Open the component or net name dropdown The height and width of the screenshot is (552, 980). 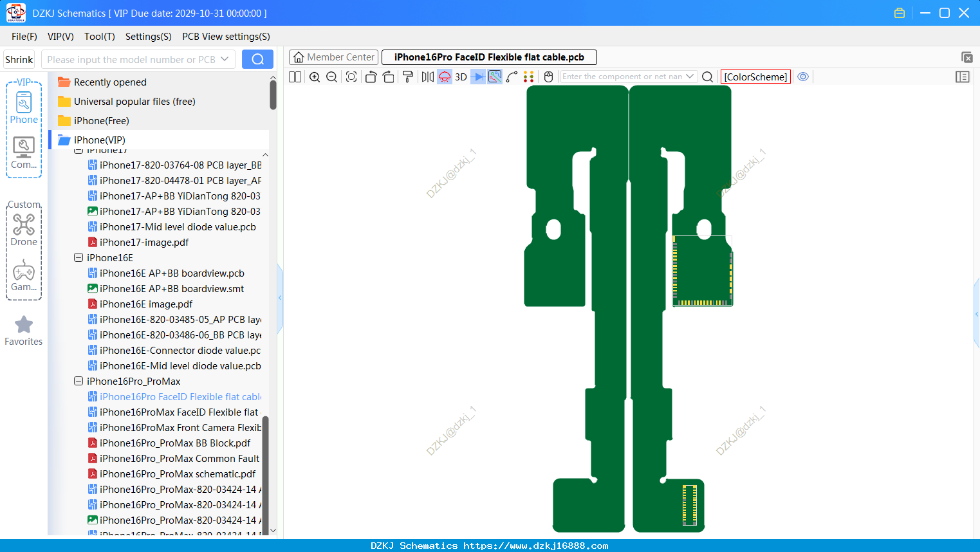pos(690,77)
